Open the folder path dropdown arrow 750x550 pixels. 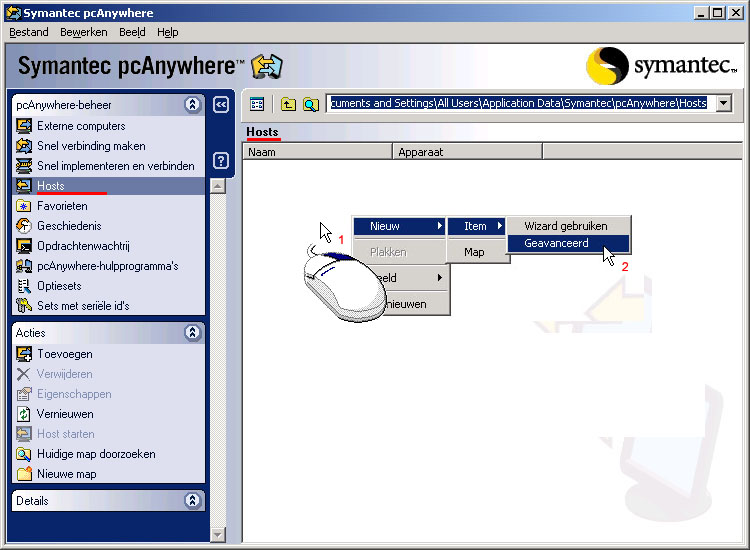click(723, 104)
